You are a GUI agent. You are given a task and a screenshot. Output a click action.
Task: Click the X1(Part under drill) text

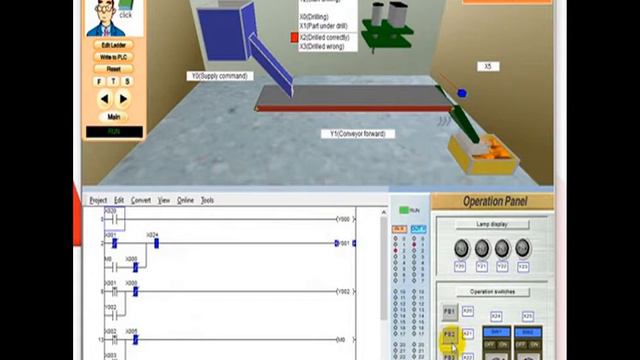(323, 26)
